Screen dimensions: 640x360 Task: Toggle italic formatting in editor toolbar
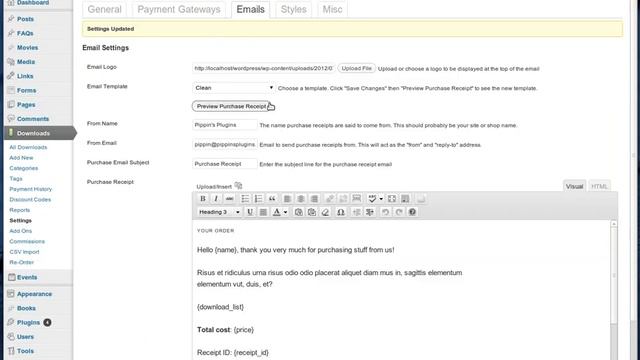[216, 199]
